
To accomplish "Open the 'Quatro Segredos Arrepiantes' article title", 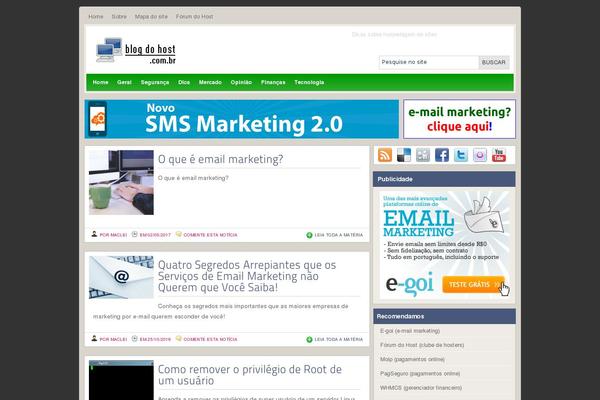I will pyautogui.click(x=247, y=276).
